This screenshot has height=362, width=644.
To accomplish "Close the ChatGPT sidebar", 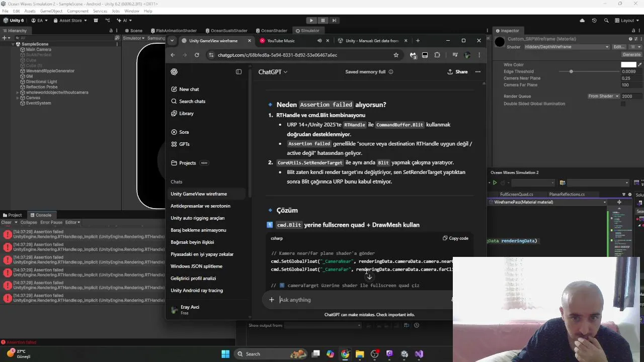I will coord(238,72).
